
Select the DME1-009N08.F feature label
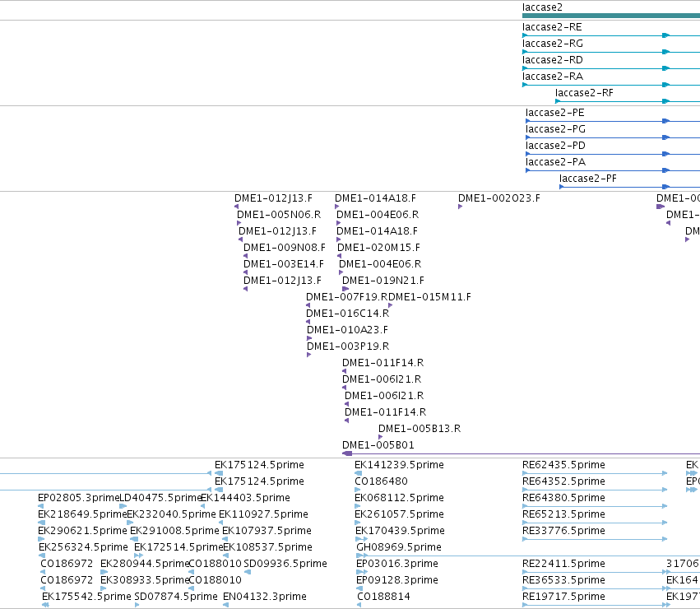coord(285,248)
